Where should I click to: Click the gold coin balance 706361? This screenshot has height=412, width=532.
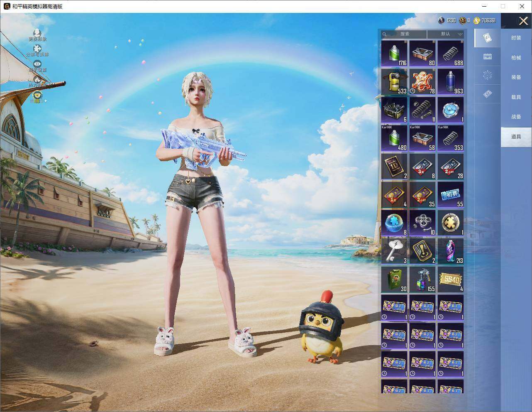[x=484, y=20]
